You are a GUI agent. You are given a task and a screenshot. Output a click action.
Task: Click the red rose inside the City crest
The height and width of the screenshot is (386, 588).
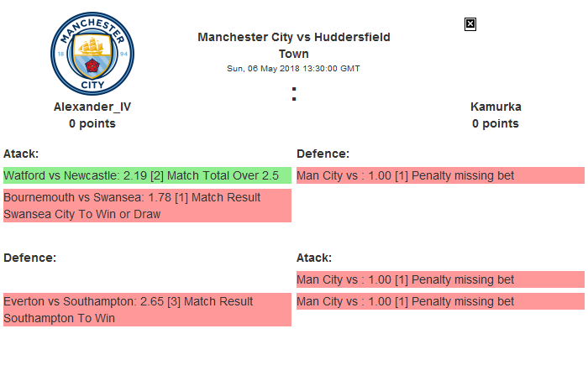pos(92,64)
